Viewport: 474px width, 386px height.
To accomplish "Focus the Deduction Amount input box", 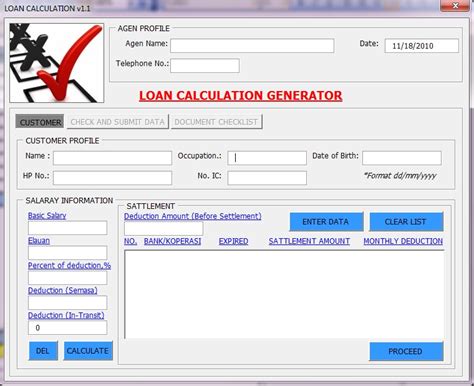I will coord(164,229).
